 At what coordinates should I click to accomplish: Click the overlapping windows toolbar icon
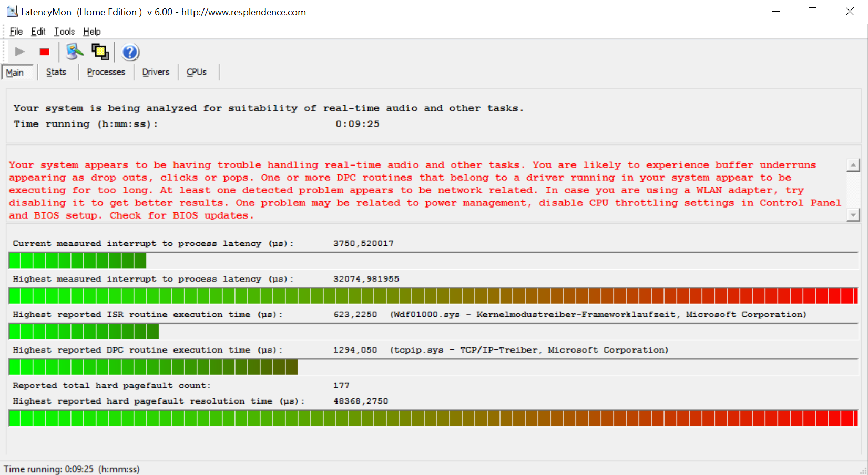coord(100,51)
